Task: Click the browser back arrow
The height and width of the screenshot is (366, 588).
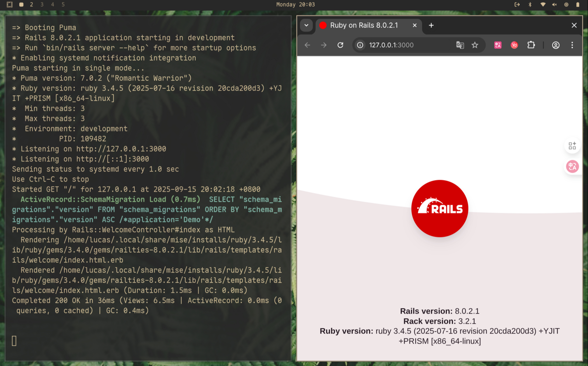Action: pos(307,45)
